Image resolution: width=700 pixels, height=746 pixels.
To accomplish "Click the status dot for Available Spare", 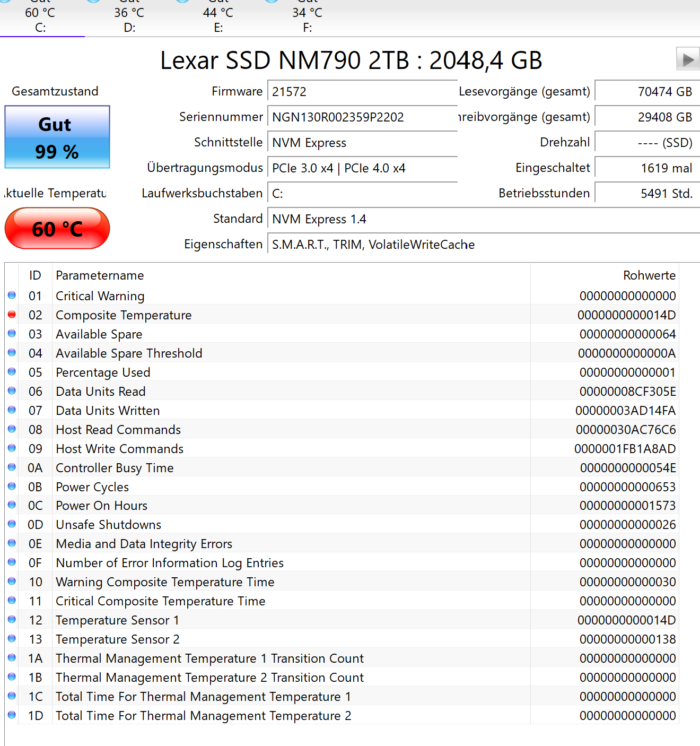I will (12, 333).
